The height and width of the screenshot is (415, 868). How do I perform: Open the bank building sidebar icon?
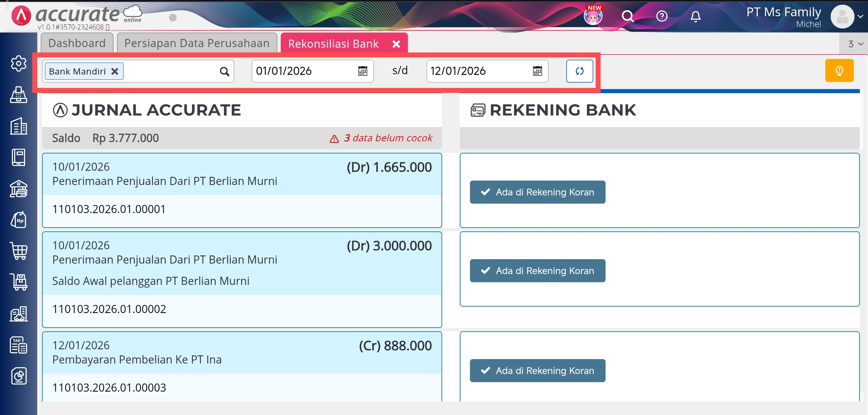[x=19, y=189]
